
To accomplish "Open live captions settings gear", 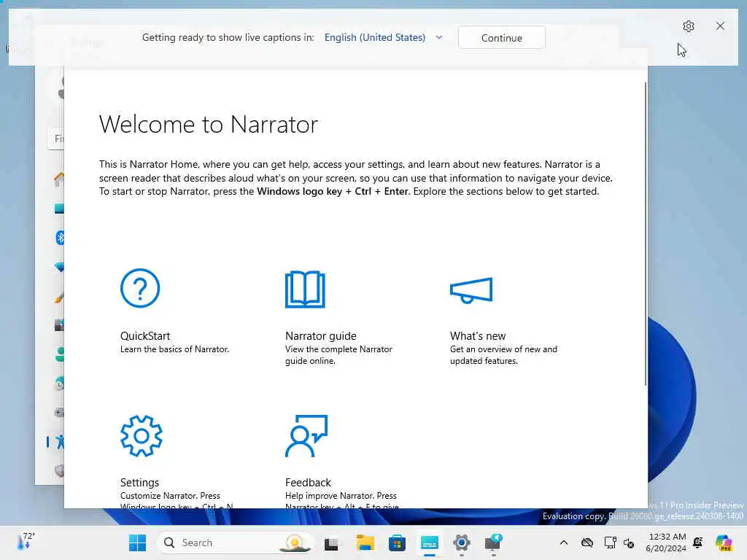I will (x=689, y=26).
